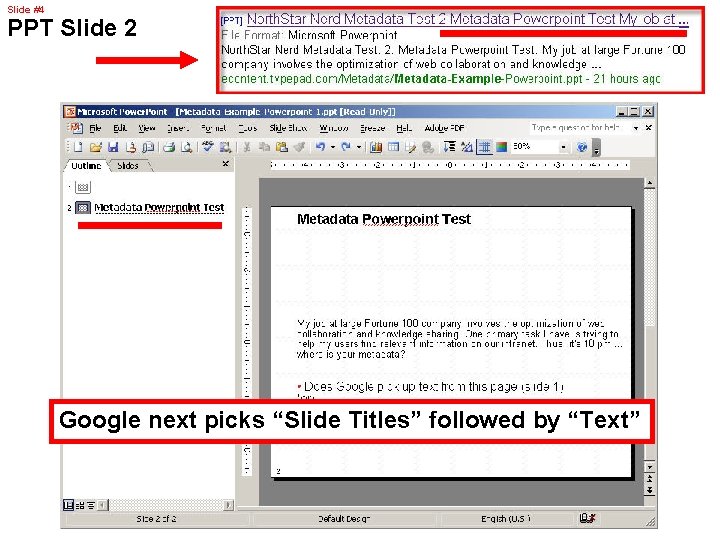Screen dimensions: 720x540
Task: Click the Metadata Powerpoint Test slide title
Action: point(384,219)
